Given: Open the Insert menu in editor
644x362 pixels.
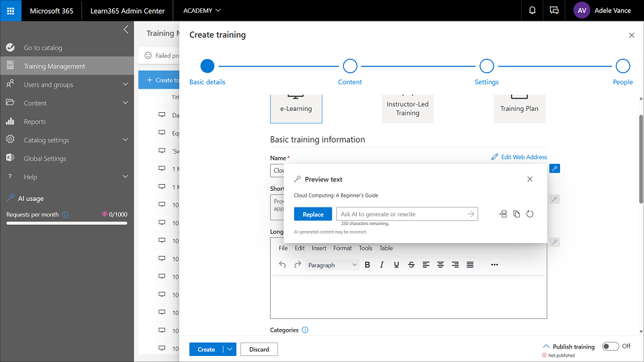Looking at the screenshot, I should [319, 248].
